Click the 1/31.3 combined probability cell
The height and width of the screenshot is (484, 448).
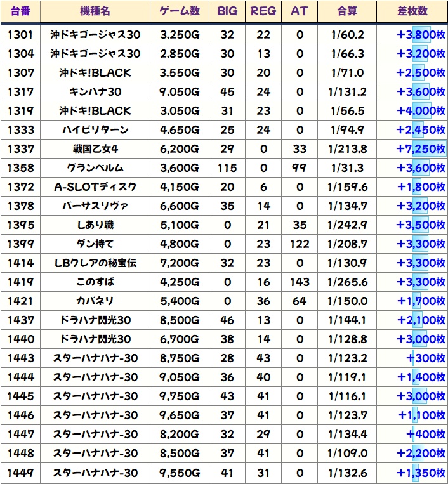pyautogui.click(x=347, y=168)
